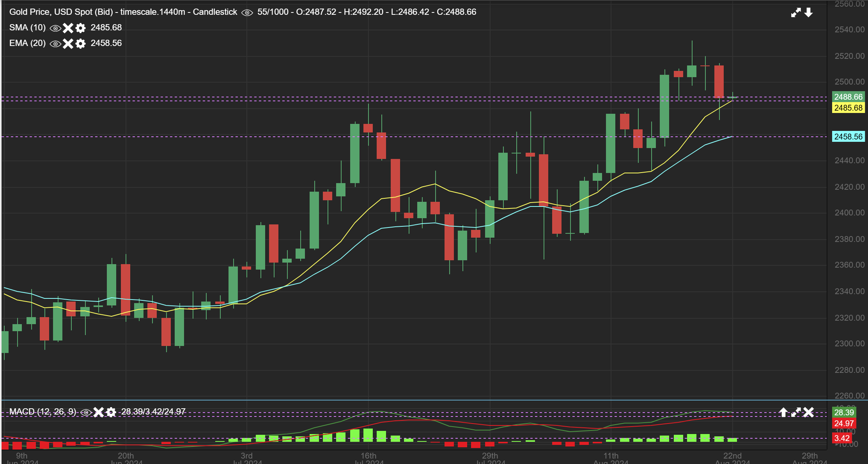Move the MACD pane up
Viewport: 868px width, 464px height.
pyautogui.click(x=783, y=412)
